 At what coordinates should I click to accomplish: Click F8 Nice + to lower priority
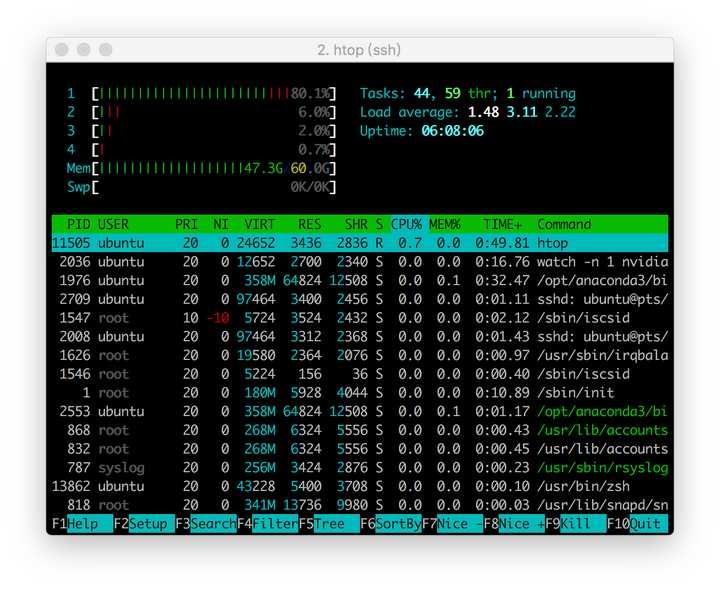[514, 523]
